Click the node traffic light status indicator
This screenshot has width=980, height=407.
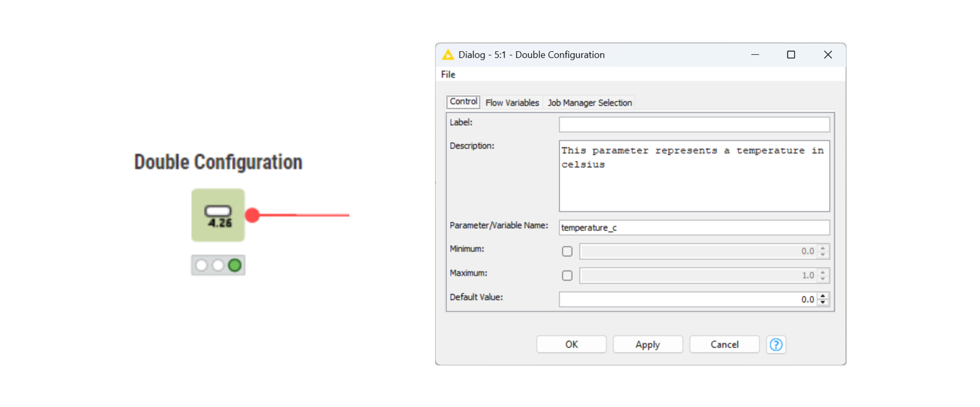218,265
